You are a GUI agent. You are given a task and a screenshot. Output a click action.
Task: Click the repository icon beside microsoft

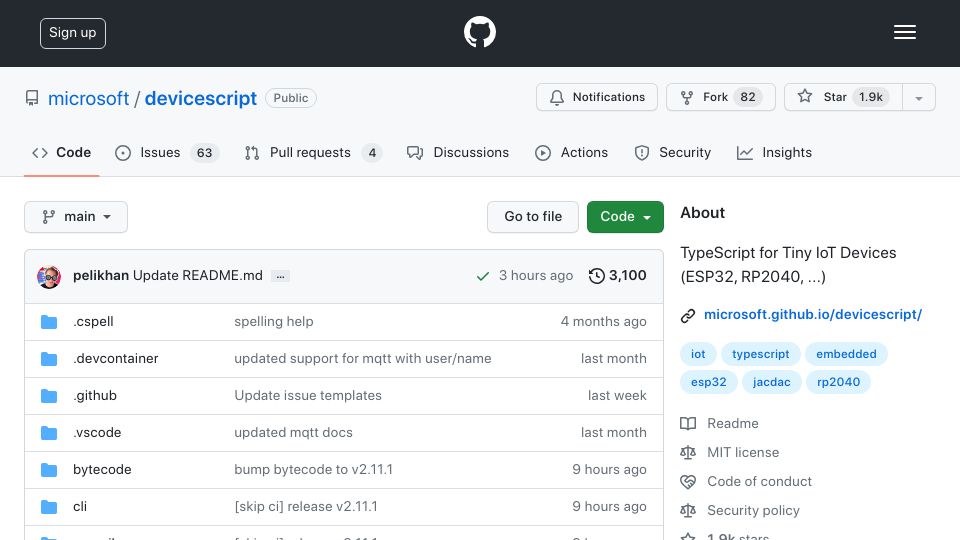click(32, 98)
